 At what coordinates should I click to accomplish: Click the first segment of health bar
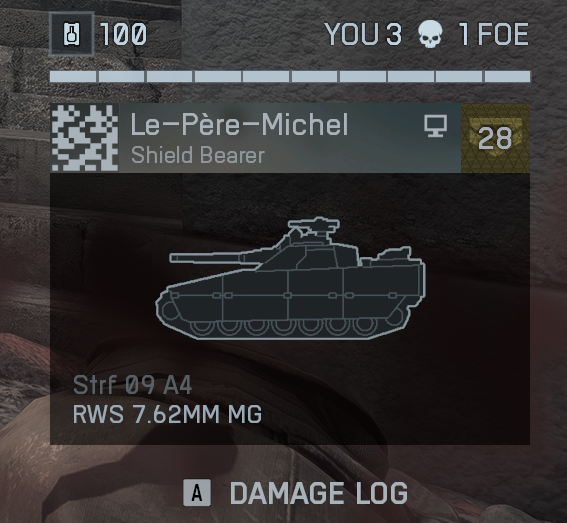click(x=73, y=76)
